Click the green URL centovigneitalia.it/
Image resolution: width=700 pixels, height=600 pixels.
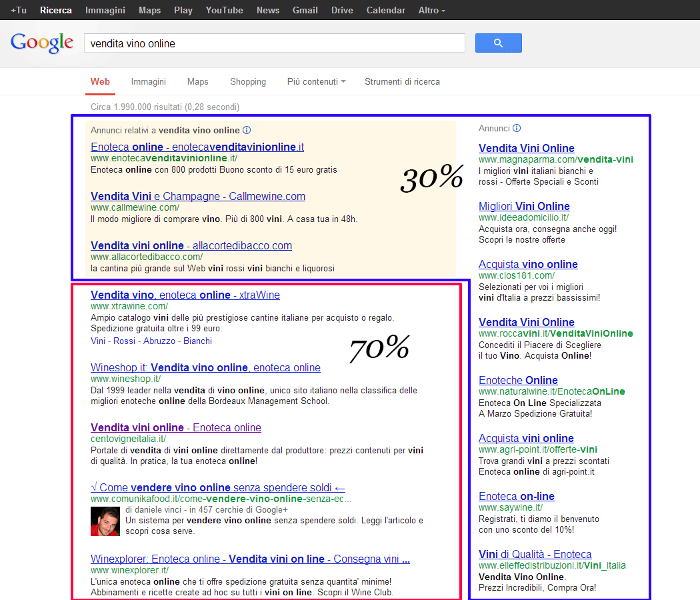coord(128,439)
